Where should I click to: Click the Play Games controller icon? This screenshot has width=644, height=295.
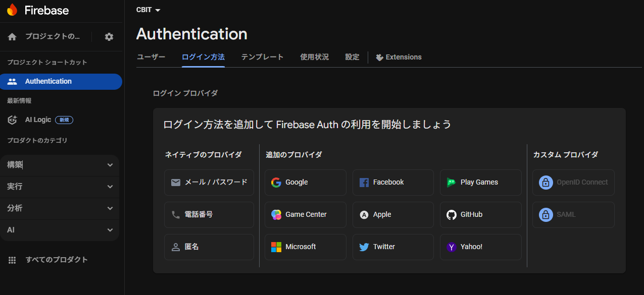pyautogui.click(x=451, y=183)
